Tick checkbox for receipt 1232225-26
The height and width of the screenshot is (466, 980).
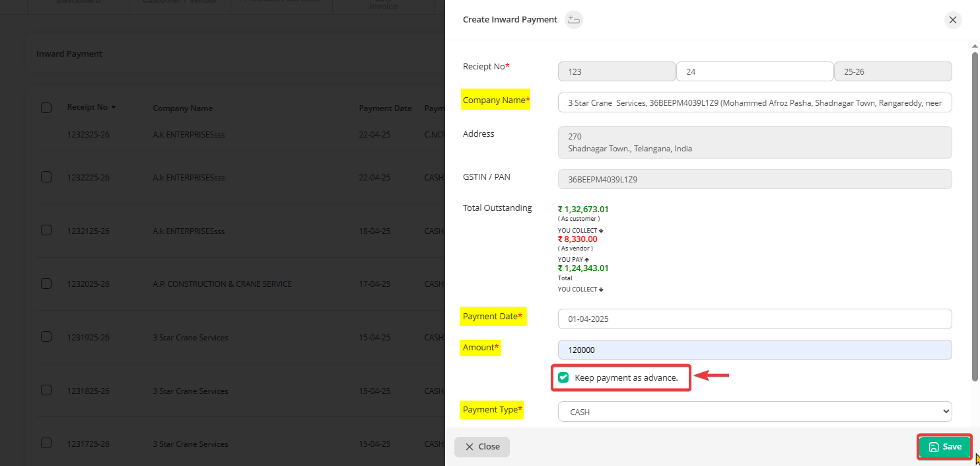coord(46,176)
